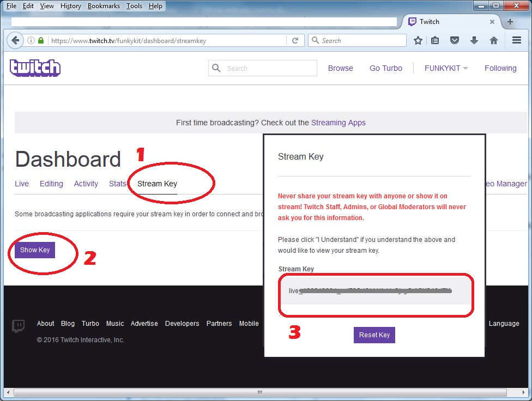Click the Advertise footer link
532x401 pixels.
point(144,323)
